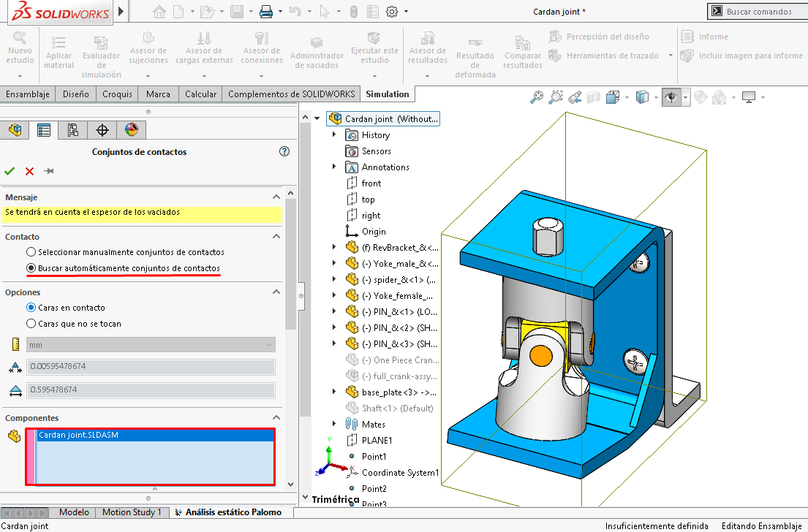Screen dimensions: 808x532
Task: Select the Caras en contacto radio button
Action: tap(31, 308)
